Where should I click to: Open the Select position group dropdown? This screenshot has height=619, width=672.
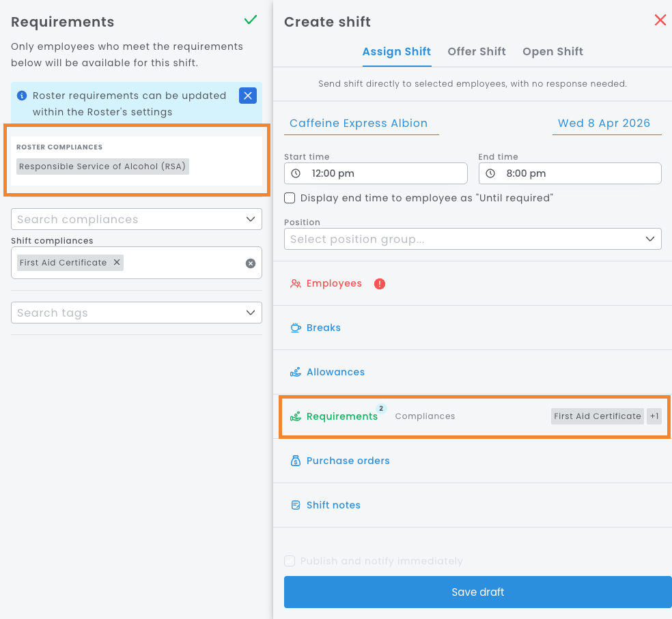tap(649, 239)
